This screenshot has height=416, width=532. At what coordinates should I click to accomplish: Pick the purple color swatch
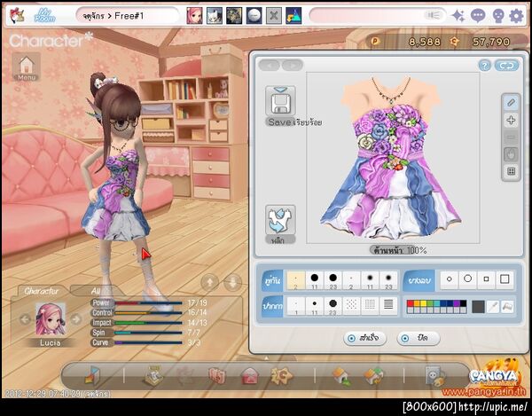click(x=457, y=303)
